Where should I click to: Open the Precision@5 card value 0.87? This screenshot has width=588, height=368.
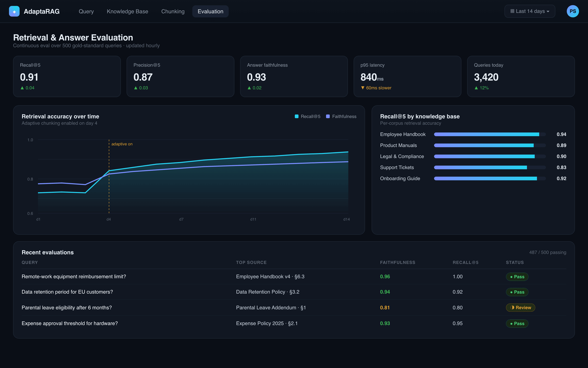(x=143, y=77)
